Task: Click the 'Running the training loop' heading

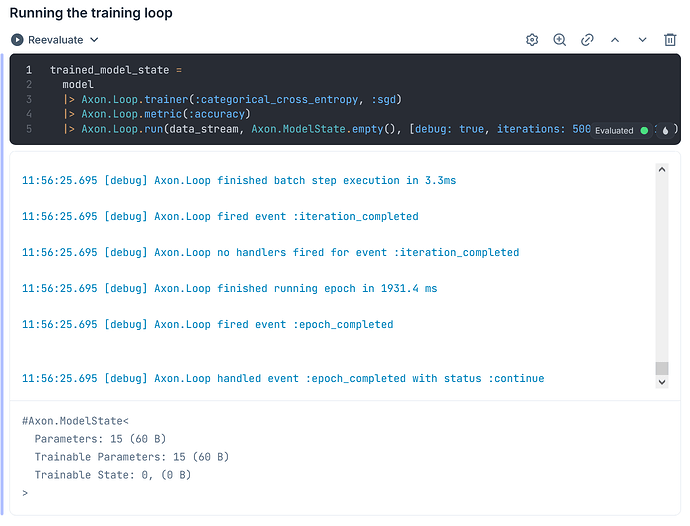Action: (91, 13)
